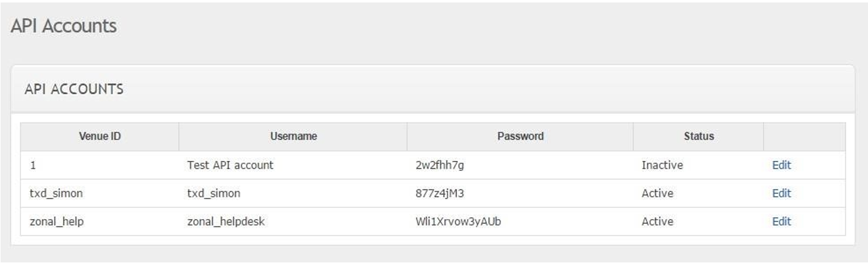Viewport: 868px width, 263px height.
Task: Click txd_simon in the Username column
Action: 214,193
